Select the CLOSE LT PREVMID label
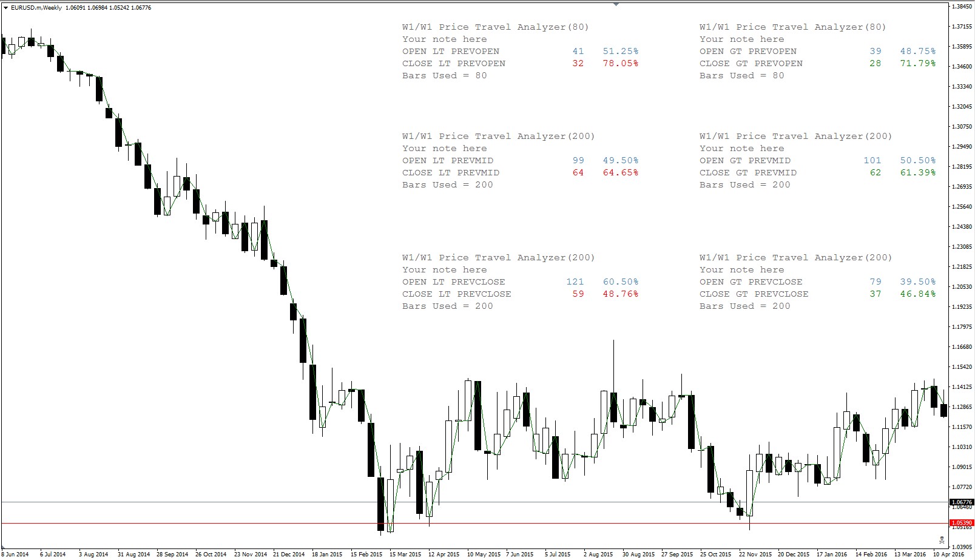This screenshot has height=560, width=975. click(451, 173)
